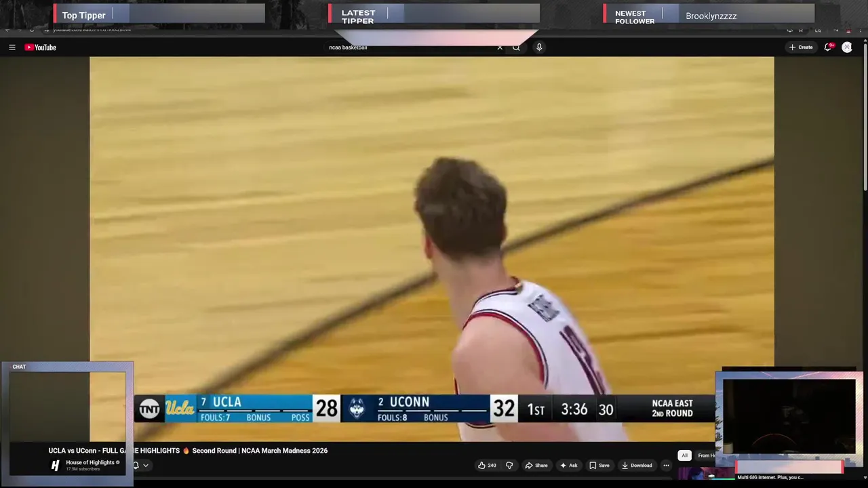Open House of Highlights channel name link
Viewport: 868px width, 488px height.
point(90,462)
